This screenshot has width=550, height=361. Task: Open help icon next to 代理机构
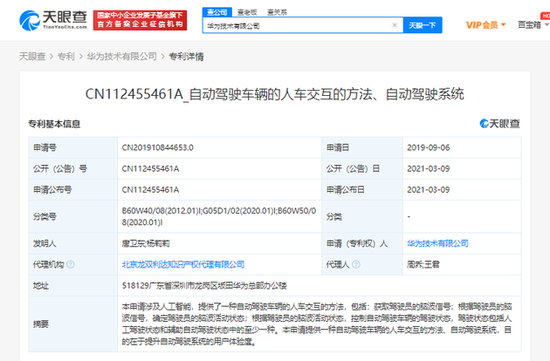click(71, 265)
